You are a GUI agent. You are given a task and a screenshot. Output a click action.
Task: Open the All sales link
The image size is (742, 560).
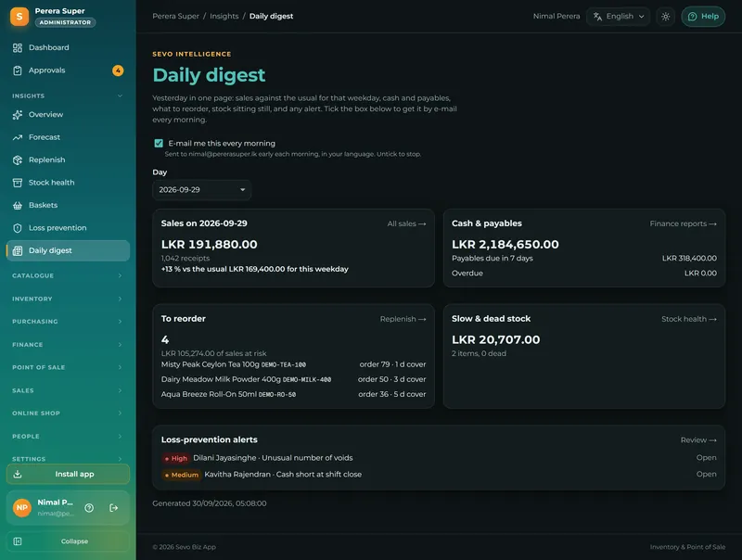click(x=406, y=223)
